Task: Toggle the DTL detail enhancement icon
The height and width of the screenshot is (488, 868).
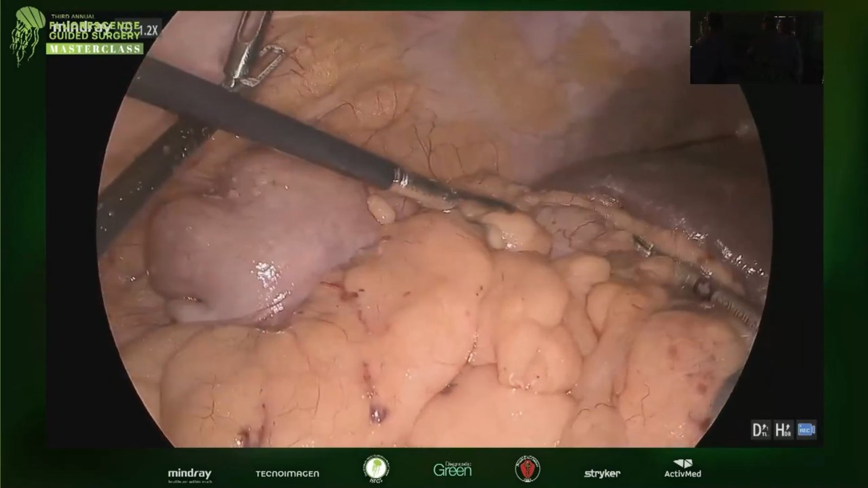Action: (760, 430)
